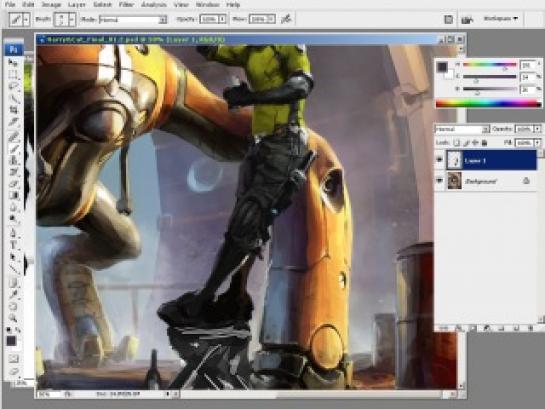The height and width of the screenshot is (409, 545).
Task: Delete layer with the trash button
Action: pos(530,328)
